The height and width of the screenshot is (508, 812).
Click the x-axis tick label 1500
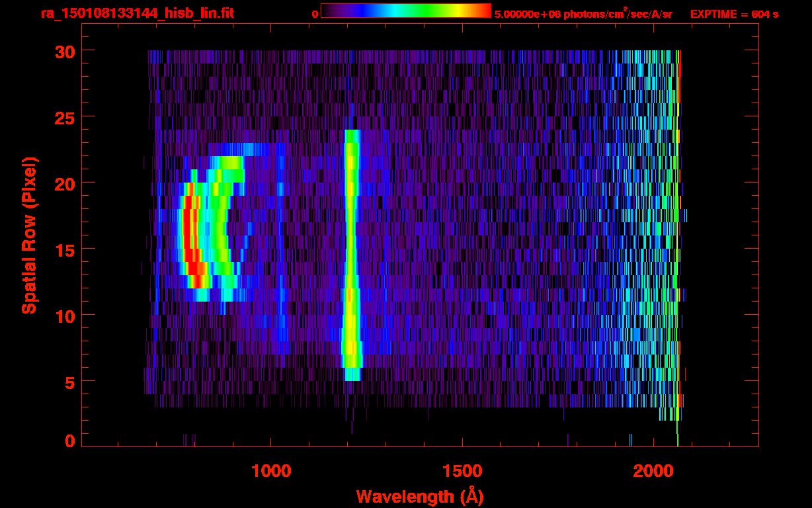click(462, 471)
